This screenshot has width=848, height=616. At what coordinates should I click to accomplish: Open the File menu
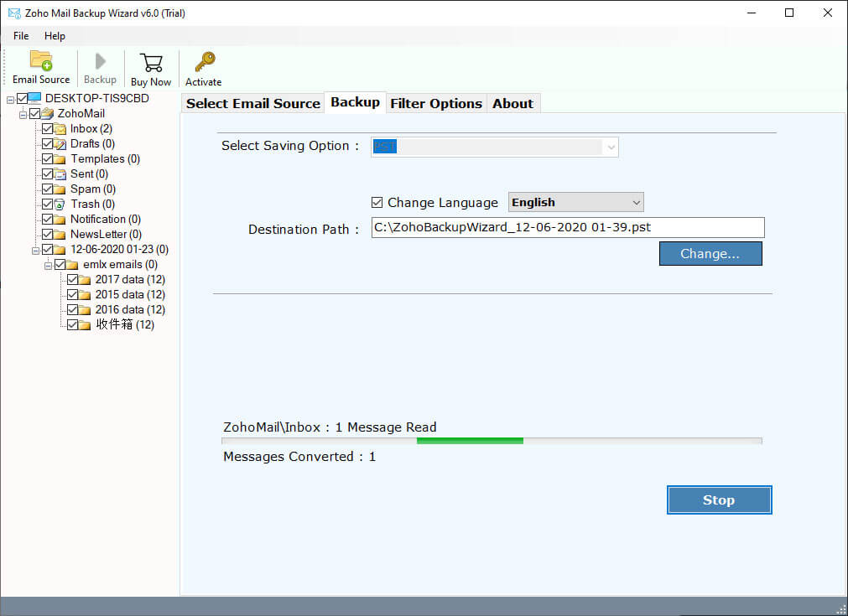click(x=21, y=36)
